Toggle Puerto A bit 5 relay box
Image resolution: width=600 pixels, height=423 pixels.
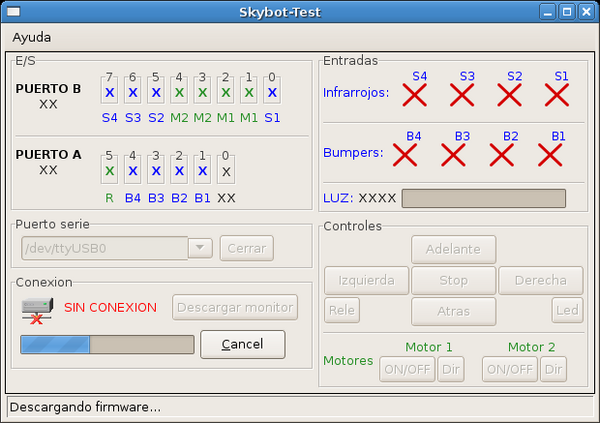coord(110,171)
